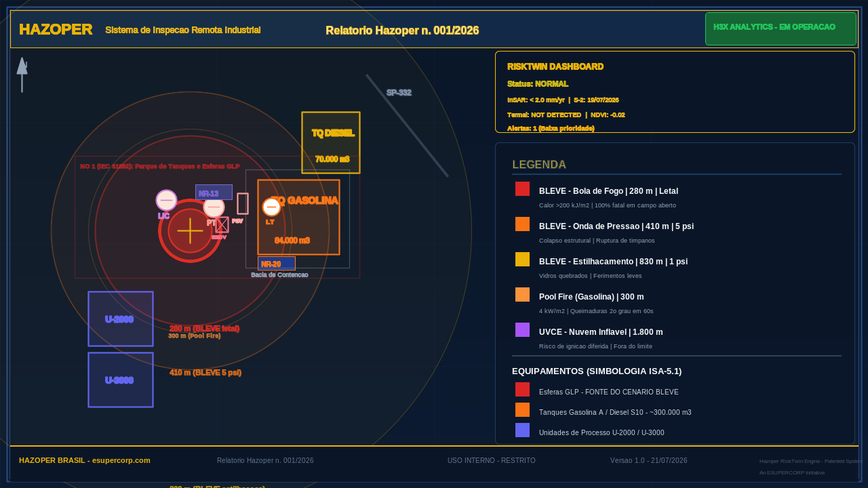Select the LT level transmitter bubble
The width and height of the screenshot is (868, 488).
tap(271, 207)
